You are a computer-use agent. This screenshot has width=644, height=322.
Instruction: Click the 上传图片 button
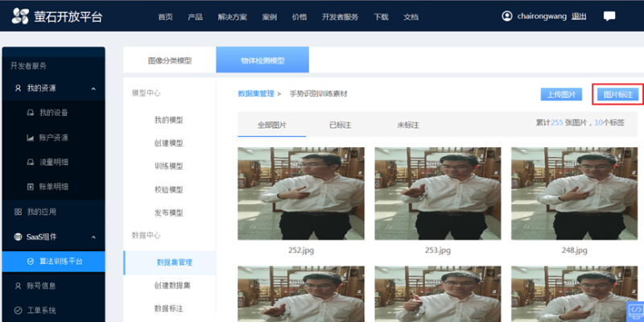561,94
